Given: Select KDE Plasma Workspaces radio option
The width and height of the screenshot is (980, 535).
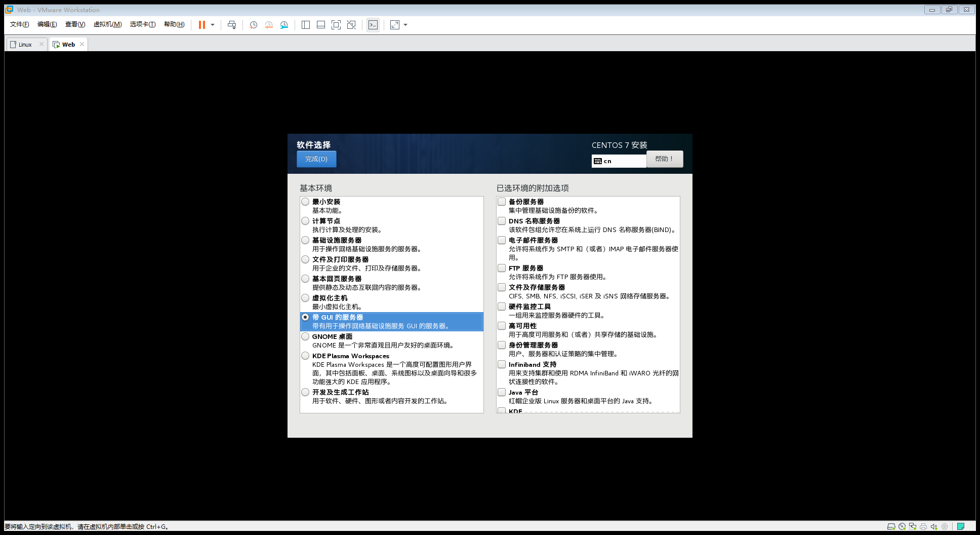Looking at the screenshot, I should 305,356.
